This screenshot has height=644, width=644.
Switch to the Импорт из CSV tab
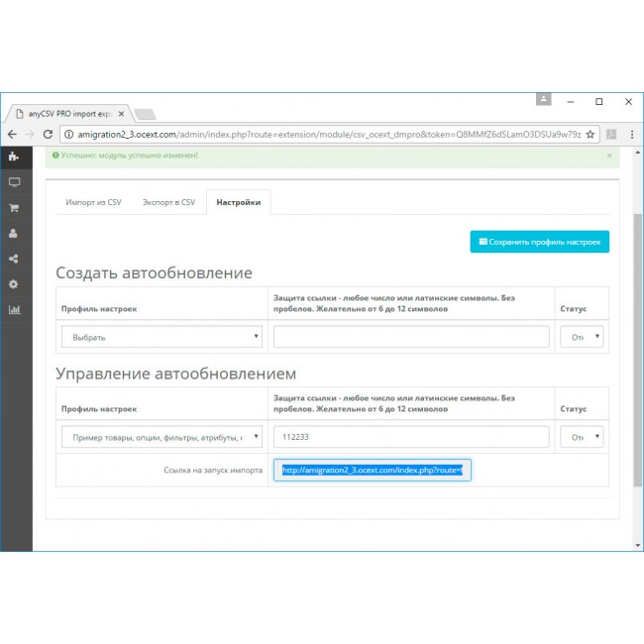pyautogui.click(x=93, y=202)
